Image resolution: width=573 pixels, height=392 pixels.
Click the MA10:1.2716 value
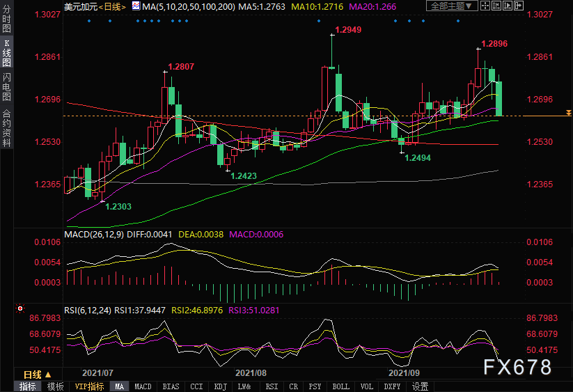(x=317, y=6)
